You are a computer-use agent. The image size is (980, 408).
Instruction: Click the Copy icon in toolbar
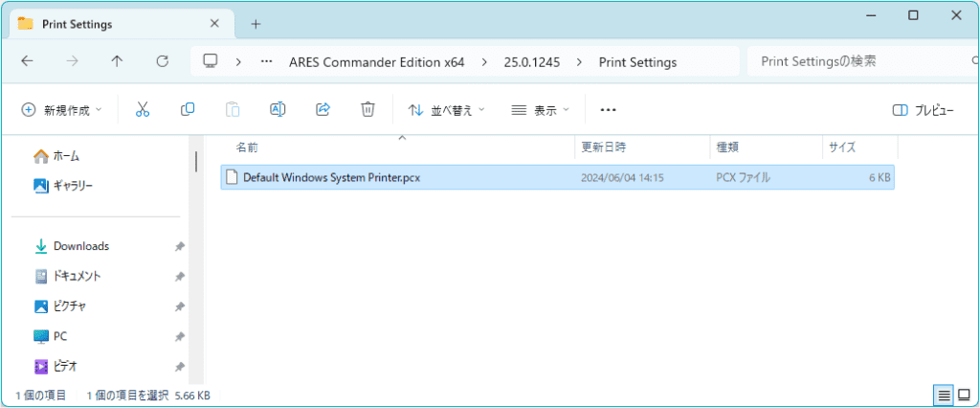pos(188,109)
